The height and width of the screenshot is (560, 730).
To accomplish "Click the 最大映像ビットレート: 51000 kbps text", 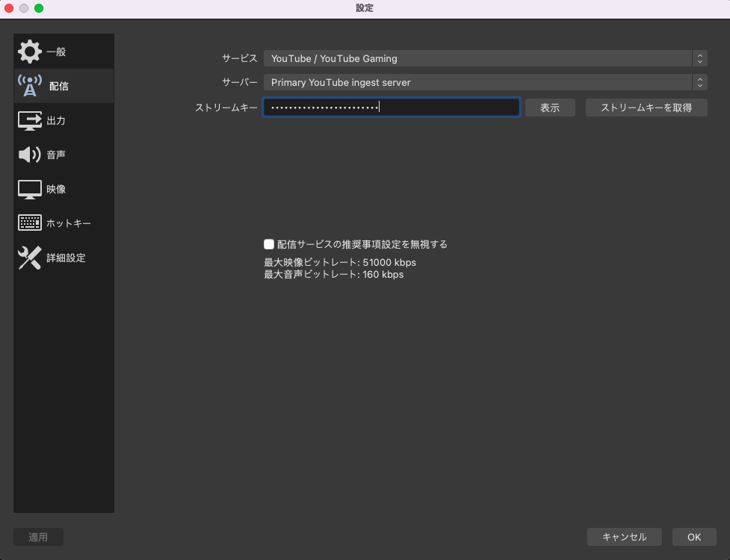I will pos(340,262).
